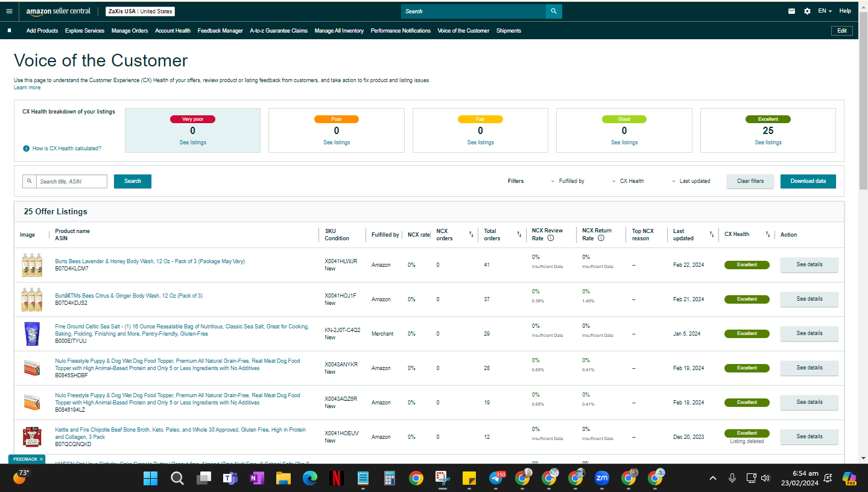Open See listings under the Fair card

coord(480,142)
